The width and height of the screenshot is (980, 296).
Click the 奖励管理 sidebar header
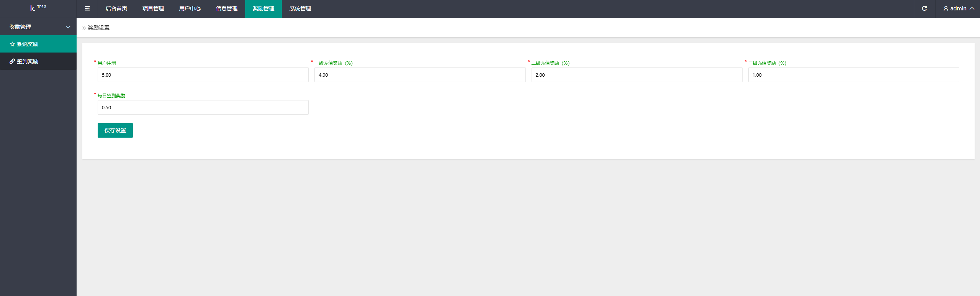(38, 27)
